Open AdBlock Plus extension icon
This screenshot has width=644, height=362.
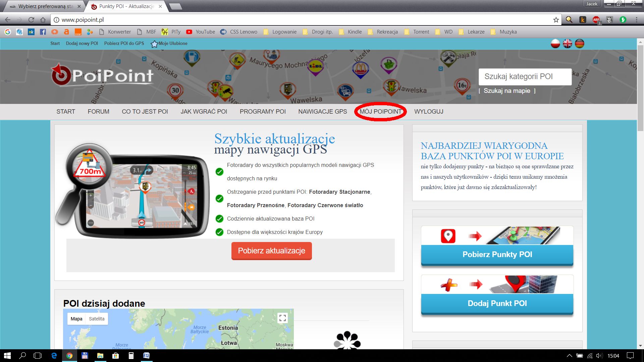click(x=596, y=20)
